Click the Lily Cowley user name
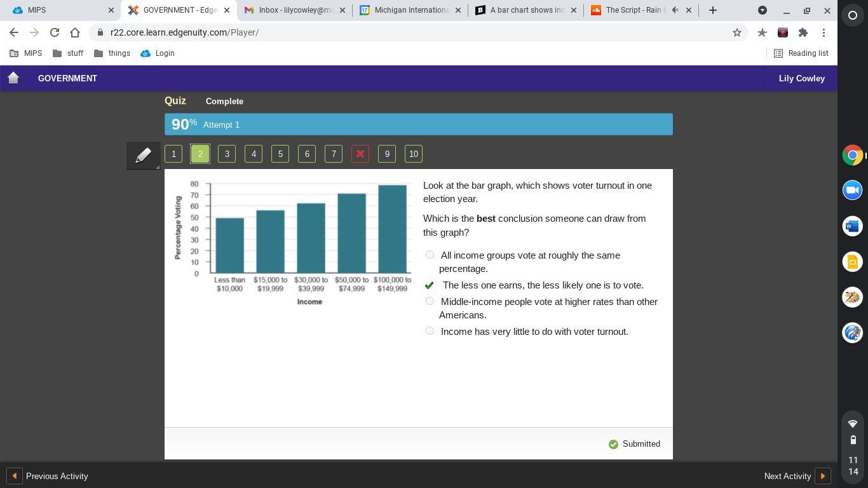 802,78
